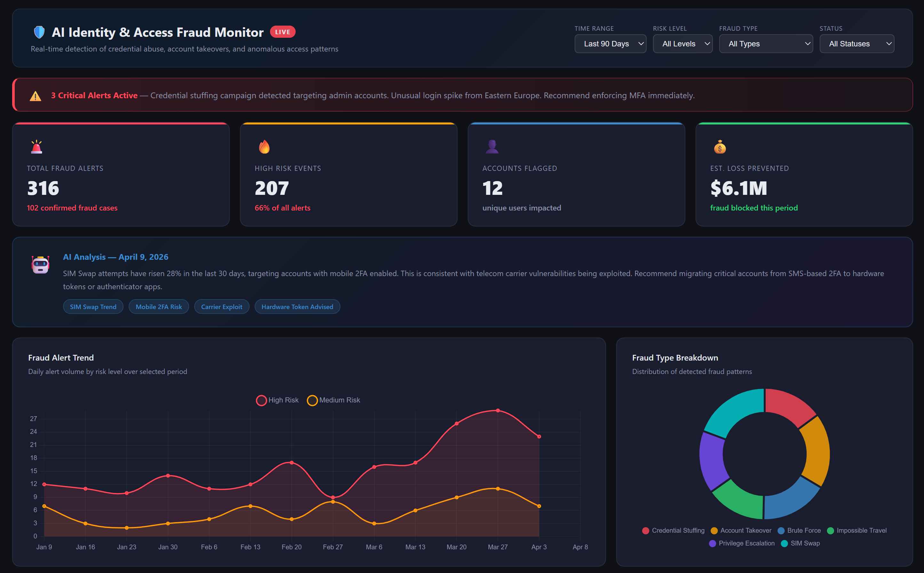Open the All Statuses dropdown
924x573 pixels.
[x=856, y=44]
